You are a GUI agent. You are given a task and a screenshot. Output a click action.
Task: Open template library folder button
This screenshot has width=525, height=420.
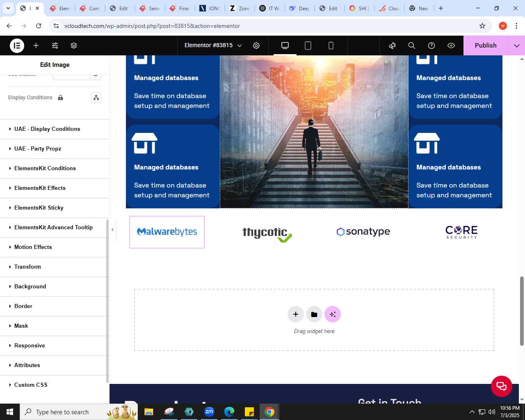[x=314, y=314]
